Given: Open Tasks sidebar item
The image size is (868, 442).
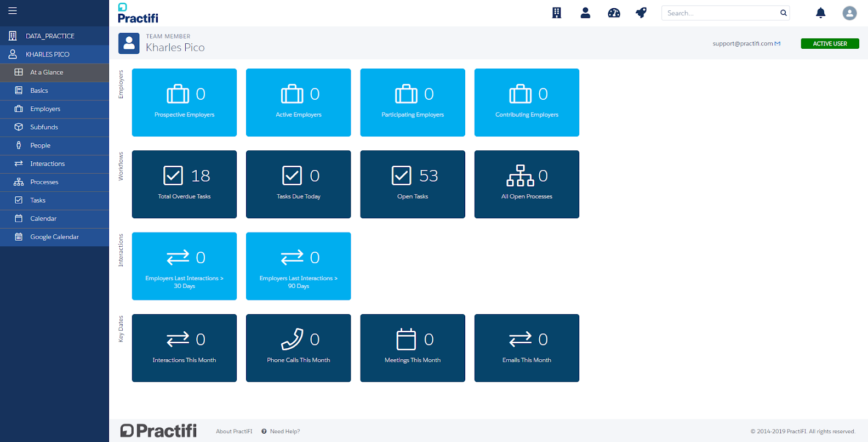Looking at the screenshot, I should (54, 200).
